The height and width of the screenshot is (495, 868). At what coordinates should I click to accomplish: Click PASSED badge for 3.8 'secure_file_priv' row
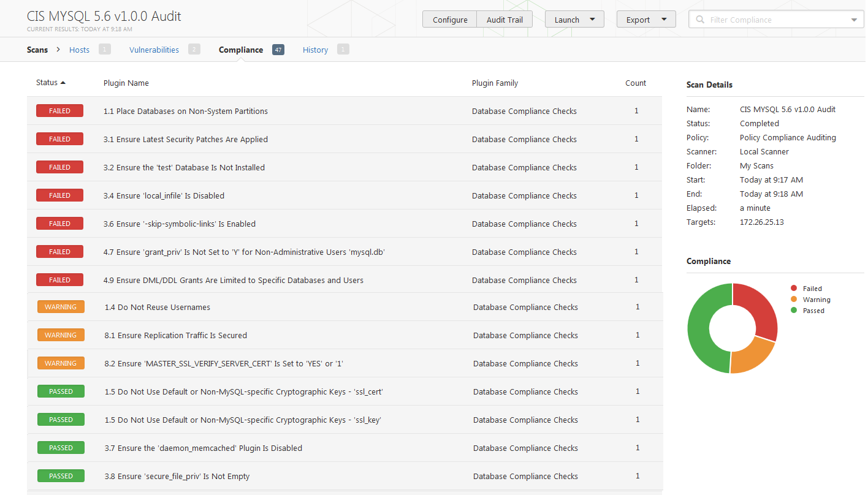tap(61, 476)
